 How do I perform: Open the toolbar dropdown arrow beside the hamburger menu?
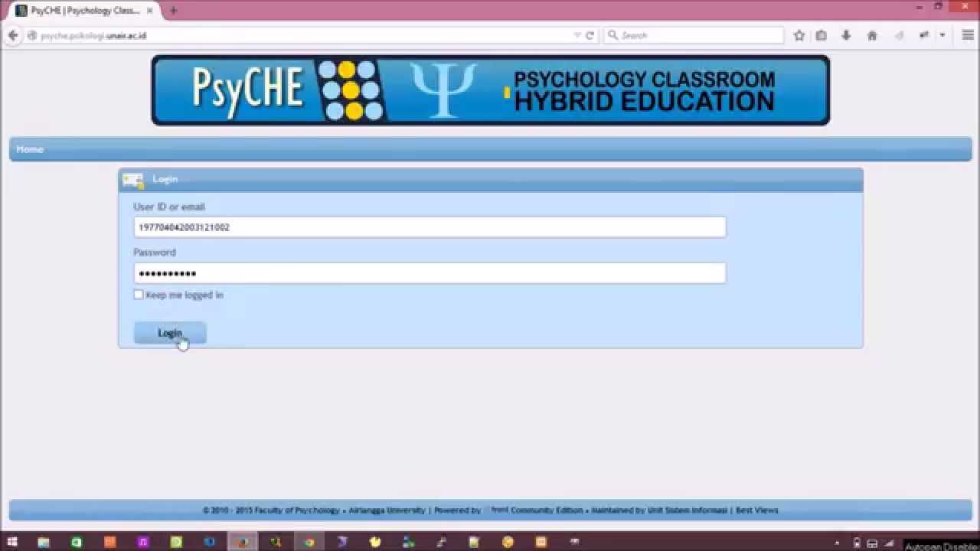tap(942, 35)
